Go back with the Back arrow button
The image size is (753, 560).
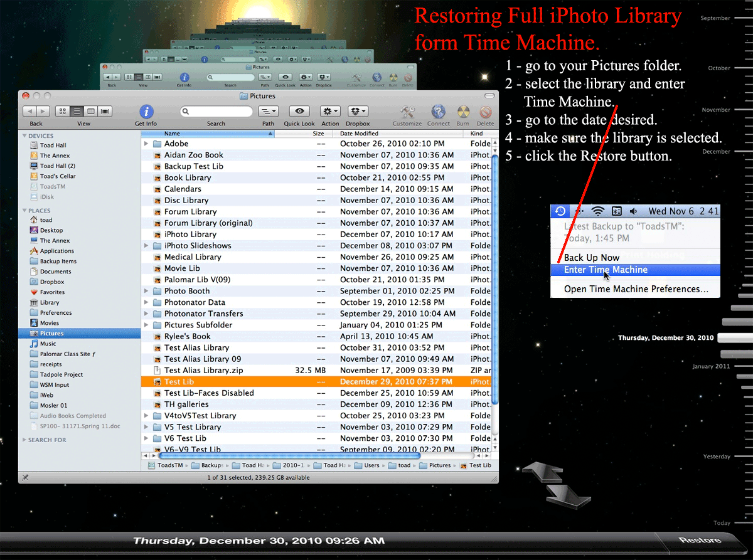(x=29, y=111)
